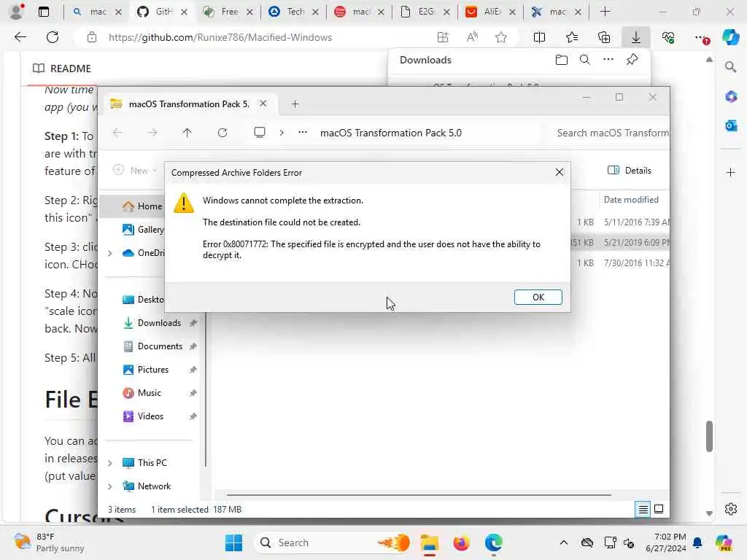This screenshot has height=560, width=747.
Task: Toggle Edge split screen icon
Action: click(x=539, y=37)
